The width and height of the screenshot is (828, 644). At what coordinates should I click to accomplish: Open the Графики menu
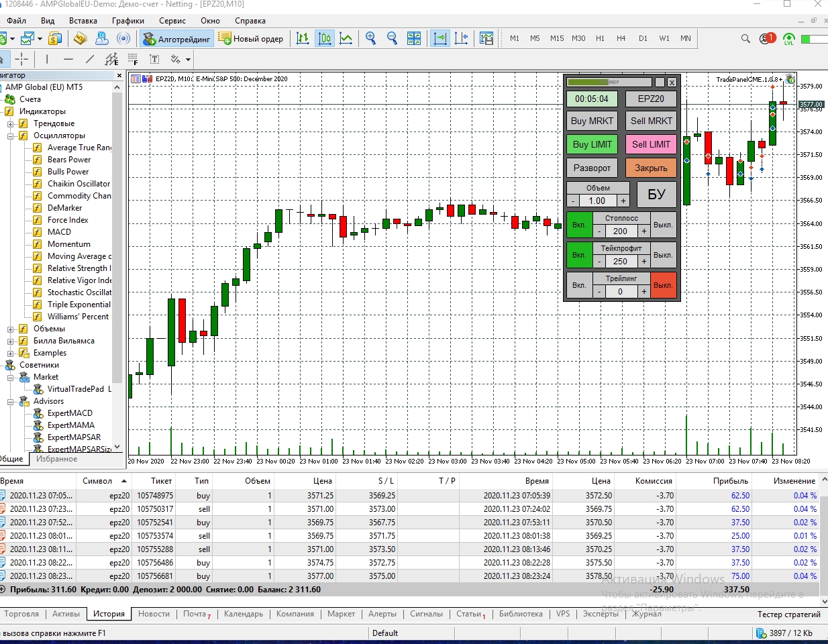128,21
